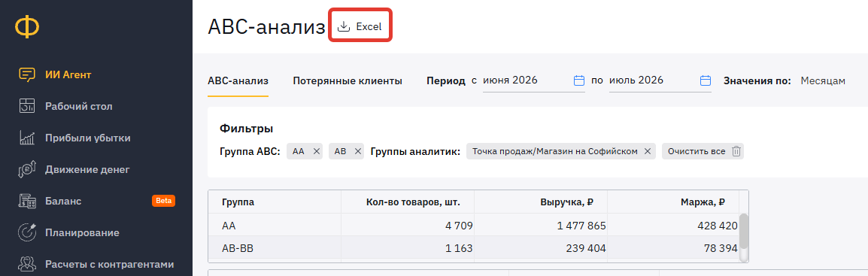Click the Прибыли убытки chart icon
Viewport: 868px width, 276px height.
[26, 138]
